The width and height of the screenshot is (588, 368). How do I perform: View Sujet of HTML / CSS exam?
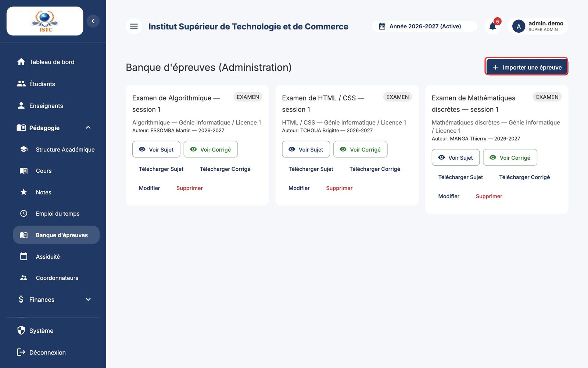(306, 149)
